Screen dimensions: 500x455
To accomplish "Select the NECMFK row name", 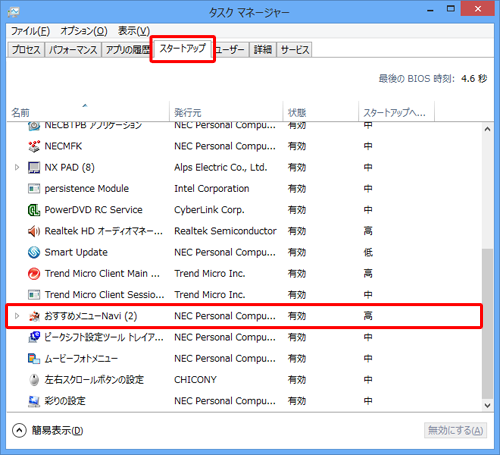I will point(63,146).
